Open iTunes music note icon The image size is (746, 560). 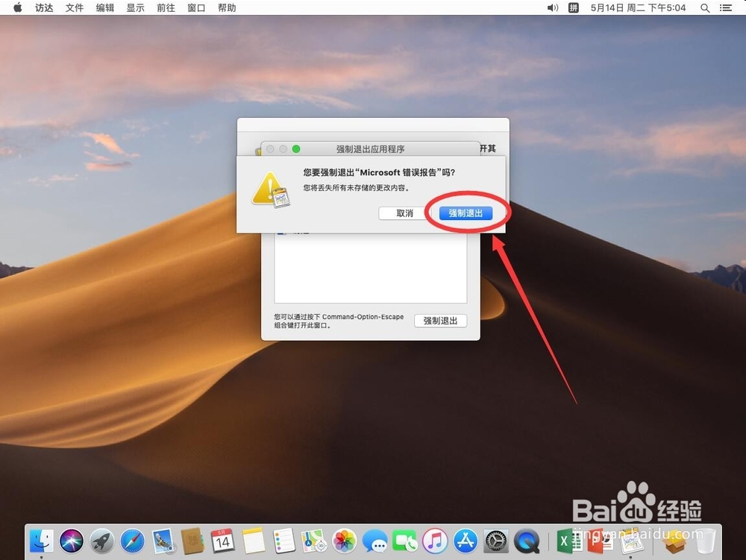(x=435, y=541)
